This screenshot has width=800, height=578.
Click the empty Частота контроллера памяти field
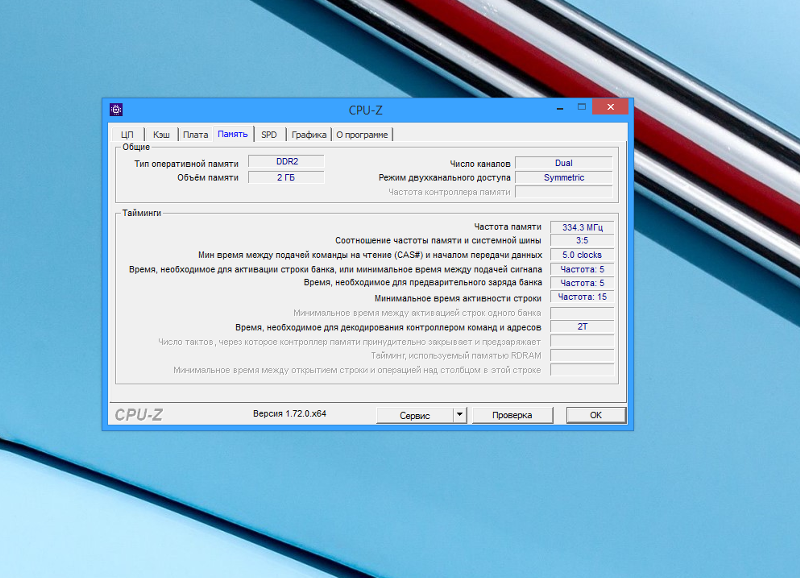(564, 192)
